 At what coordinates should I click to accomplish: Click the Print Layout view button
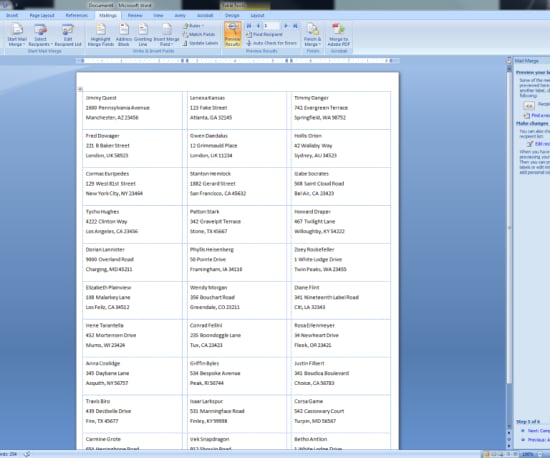[x=486, y=454]
